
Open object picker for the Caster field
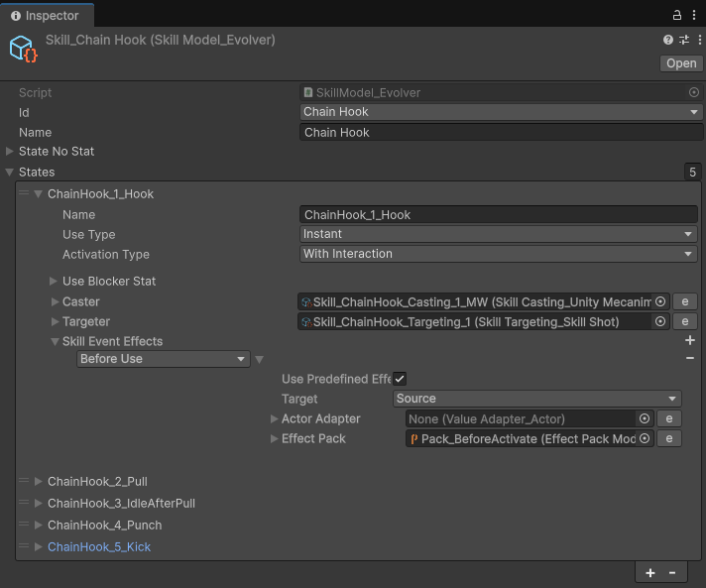660,301
